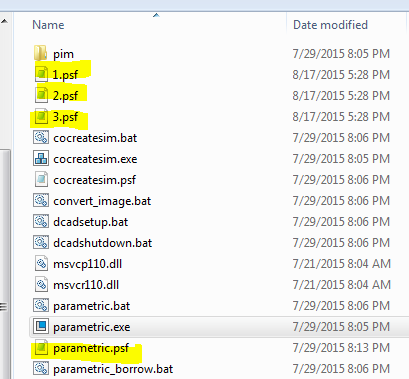
Task: Click the cocreatesim.bat gear icon
Action: [41, 137]
